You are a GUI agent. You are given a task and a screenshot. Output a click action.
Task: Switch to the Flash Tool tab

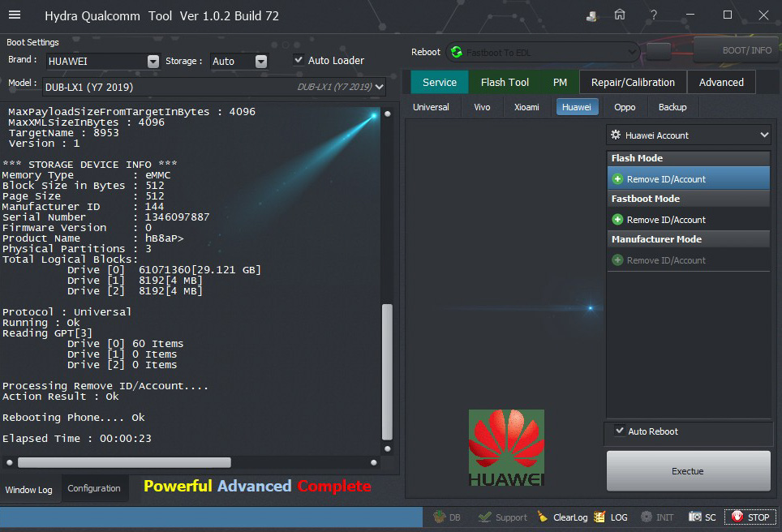click(x=505, y=82)
